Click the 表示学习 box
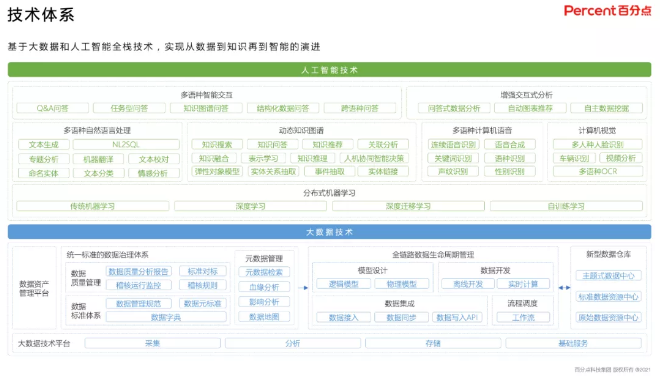The width and height of the screenshot is (663, 378). 263,158
